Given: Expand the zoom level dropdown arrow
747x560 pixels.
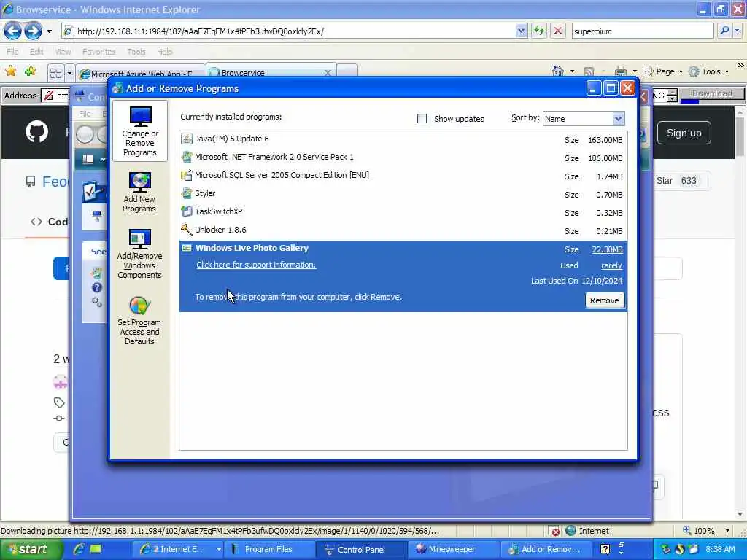Looking at the screenshot, I should pos(727,531).
